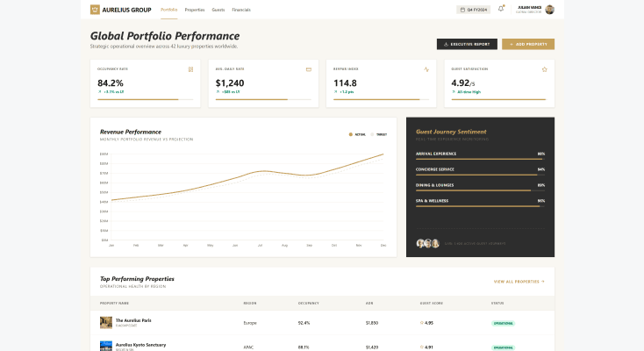Click 'Aurelius Kyoto Sanctuary' property name
The image size is (644, 351).
[x=140, y=345]
